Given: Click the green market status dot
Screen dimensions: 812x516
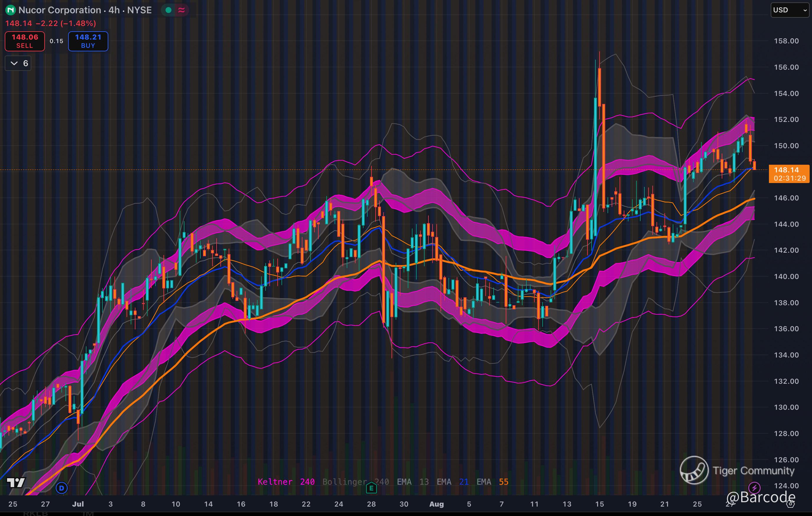Looking at the screenshot, I should pos(168,10).
